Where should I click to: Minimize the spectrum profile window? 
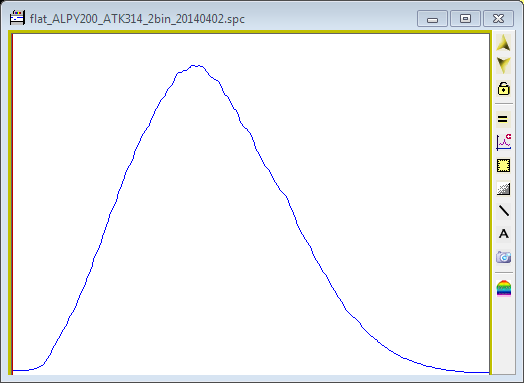point(432,18)
